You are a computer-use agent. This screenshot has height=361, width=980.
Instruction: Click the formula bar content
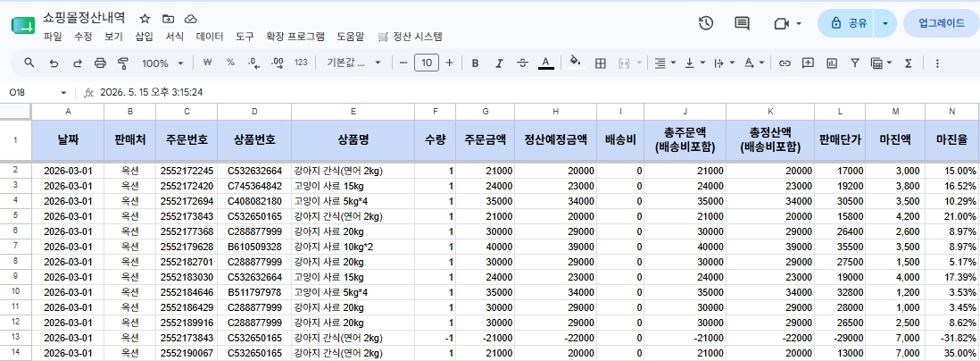click(x=152, y=92)
